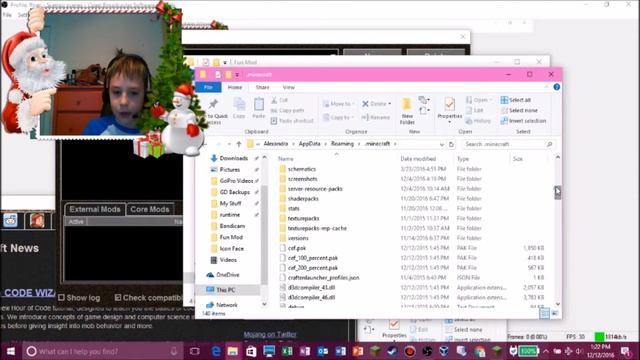Select the shaderpacks folder
The image size is (640, 360).
pos(303,198)
